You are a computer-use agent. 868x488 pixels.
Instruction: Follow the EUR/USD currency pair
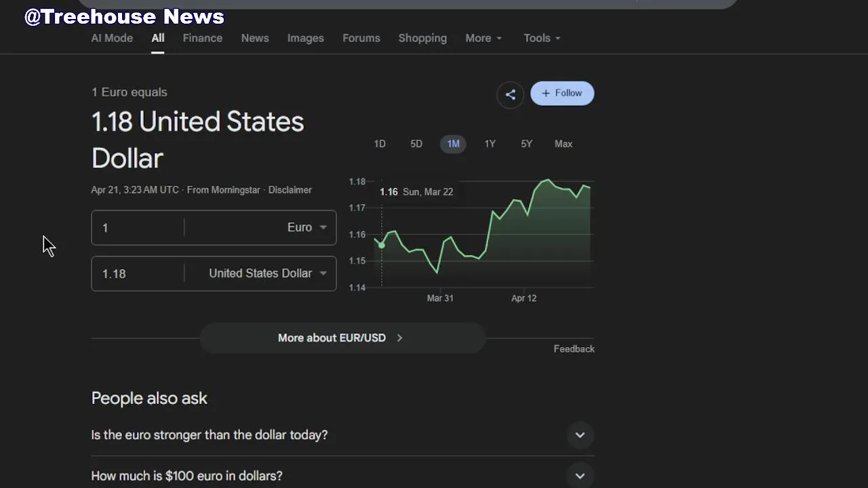pos(562,94)
